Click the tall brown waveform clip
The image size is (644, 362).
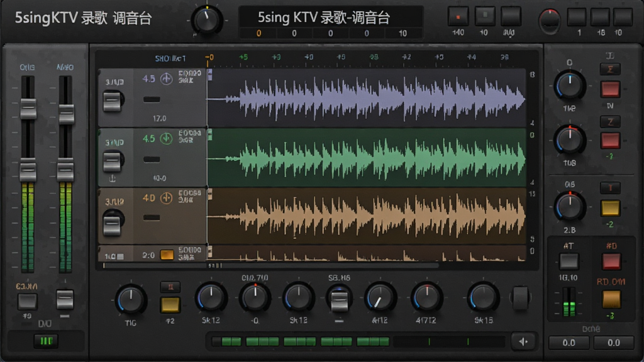[367, 216]
